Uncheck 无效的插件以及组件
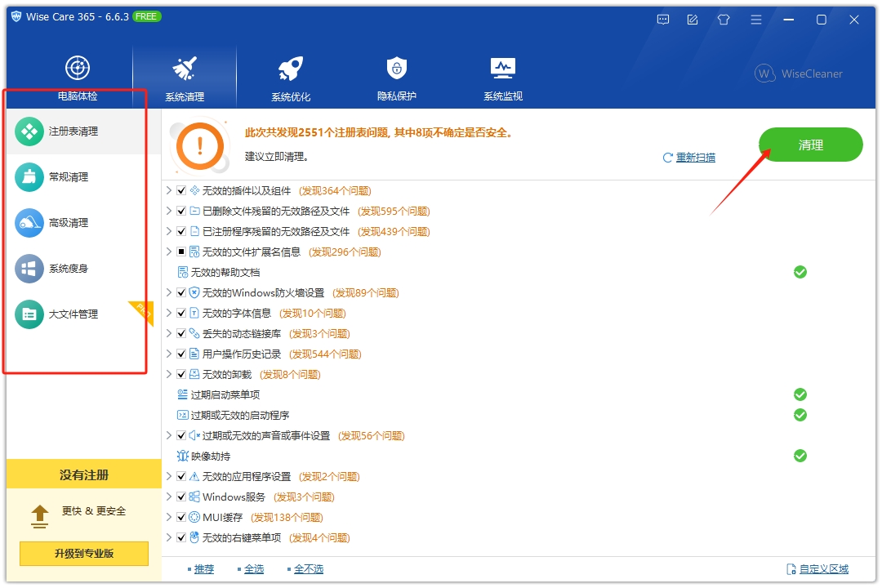This screenshot has width=882, height=588. point(181,190)
